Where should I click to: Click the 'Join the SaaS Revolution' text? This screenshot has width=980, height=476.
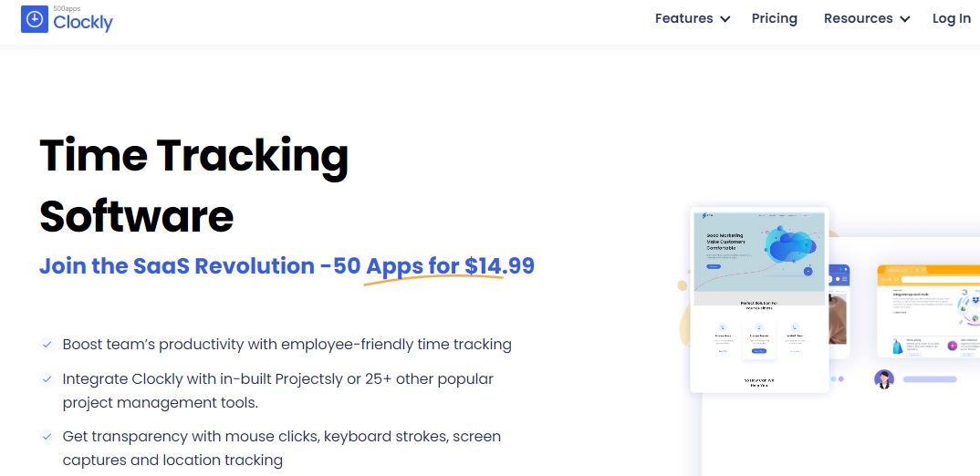click(176, 266)
